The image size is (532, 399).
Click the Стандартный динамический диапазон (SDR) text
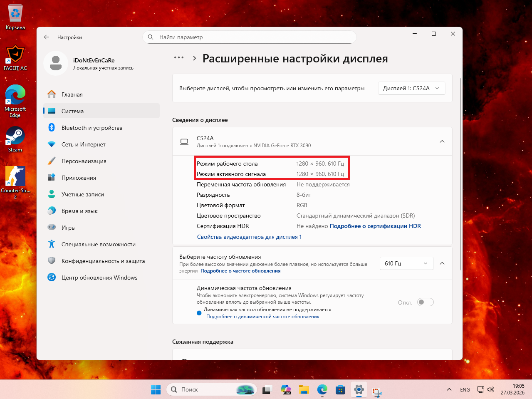(356, 216)
